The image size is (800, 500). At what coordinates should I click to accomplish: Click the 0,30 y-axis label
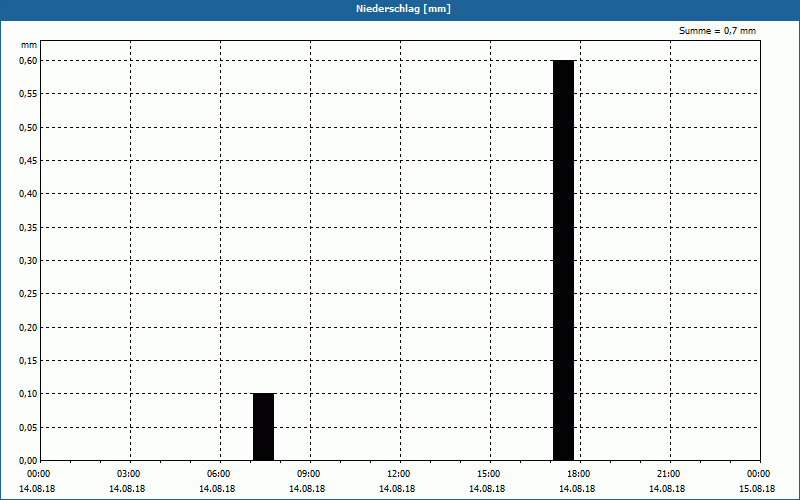click(x=28, y=261)
